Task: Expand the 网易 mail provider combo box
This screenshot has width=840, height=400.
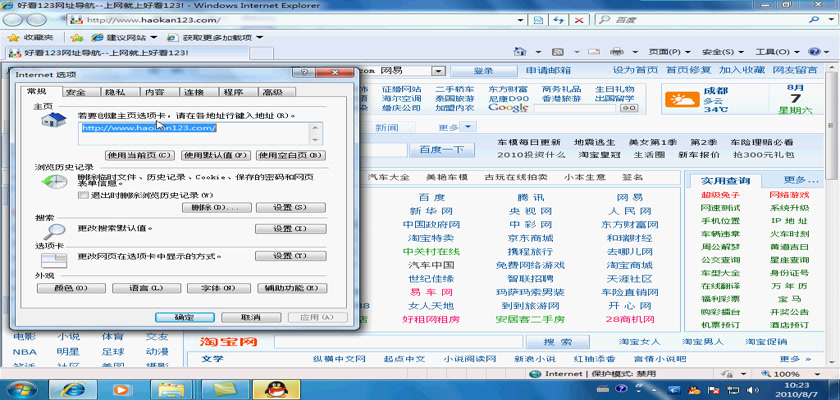Action: tap(438, 71)
